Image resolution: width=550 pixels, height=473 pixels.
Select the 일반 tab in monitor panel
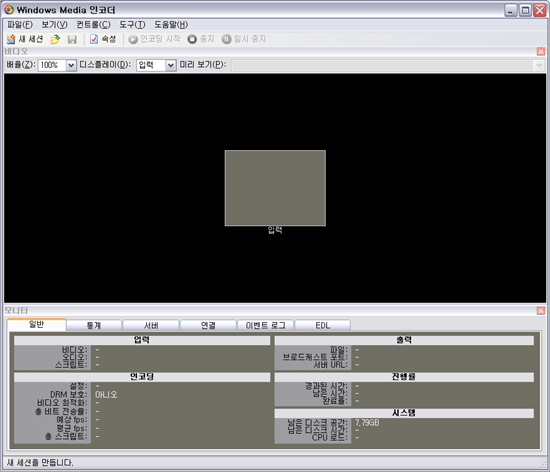[x=36, y=325]
